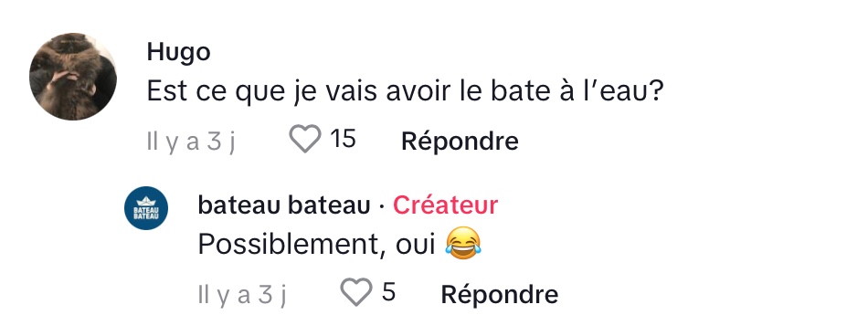Like Hugo's comment with the heart icon
The image size is (868, 336).
pyautogui.click(x=305, y=139)
